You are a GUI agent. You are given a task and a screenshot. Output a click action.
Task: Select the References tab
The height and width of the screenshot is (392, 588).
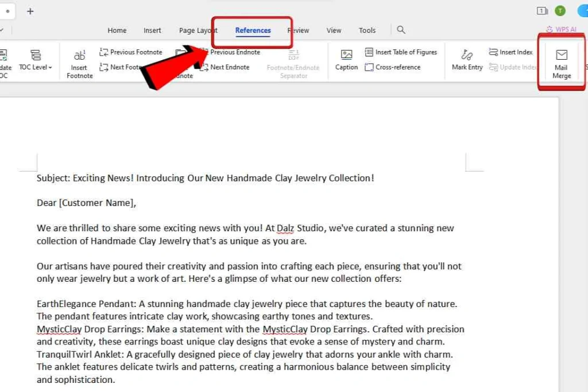click(253, 30)
